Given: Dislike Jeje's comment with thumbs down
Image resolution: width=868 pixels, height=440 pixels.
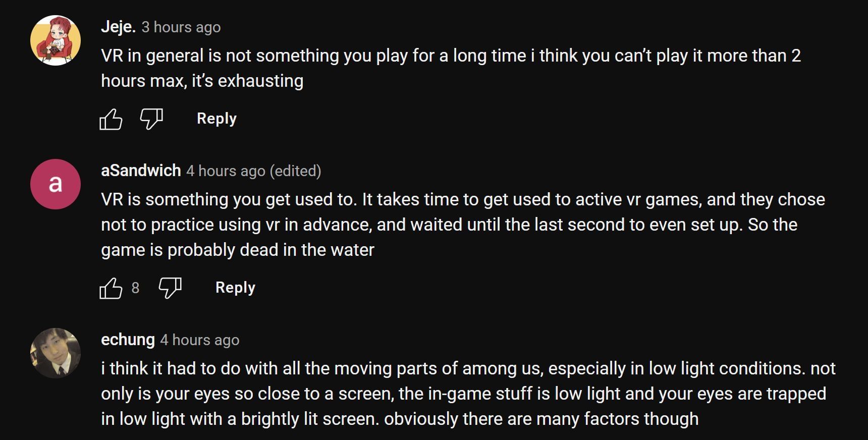Looking at the screenshot, I should 151,120.
